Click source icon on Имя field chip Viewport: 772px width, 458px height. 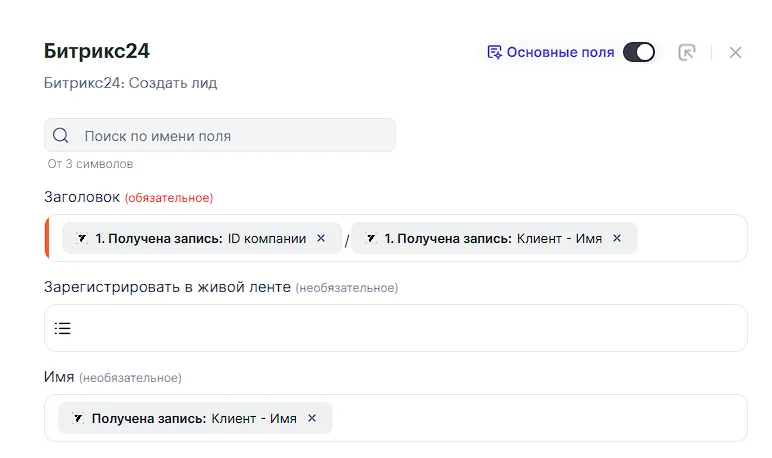pos(78,418)
